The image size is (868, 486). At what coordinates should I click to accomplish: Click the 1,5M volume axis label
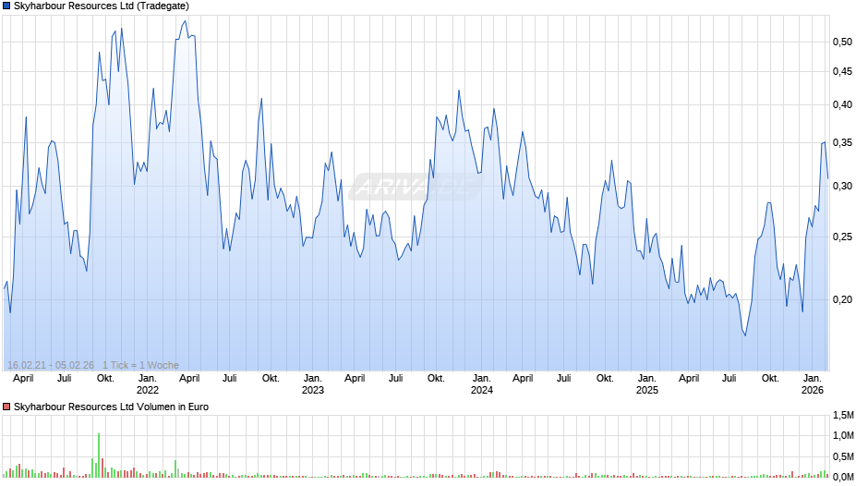point(844,415)
